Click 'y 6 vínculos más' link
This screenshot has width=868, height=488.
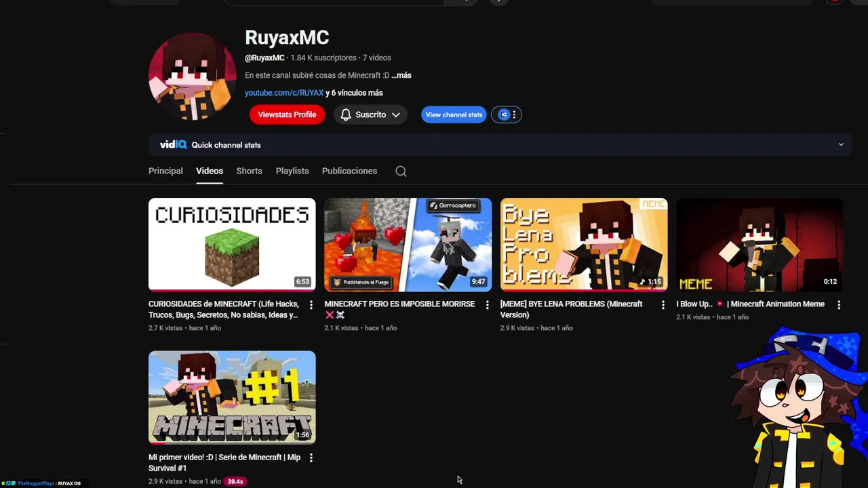354,93
